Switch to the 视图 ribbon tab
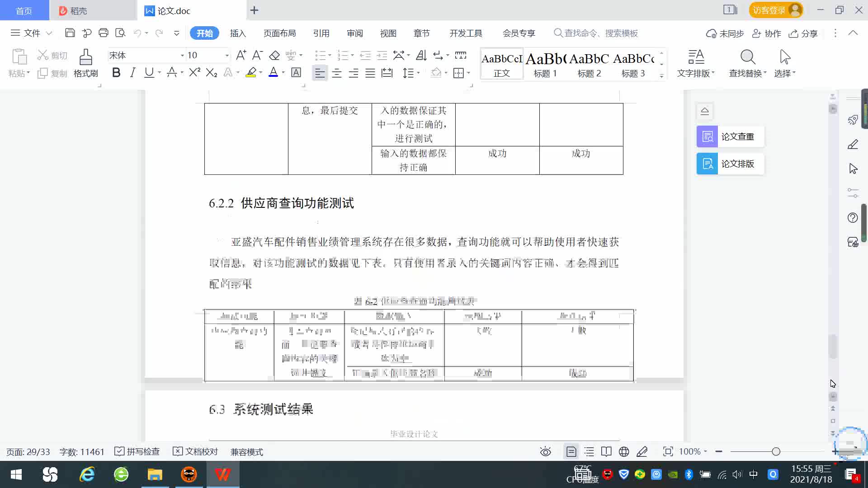 click(388, 33)
